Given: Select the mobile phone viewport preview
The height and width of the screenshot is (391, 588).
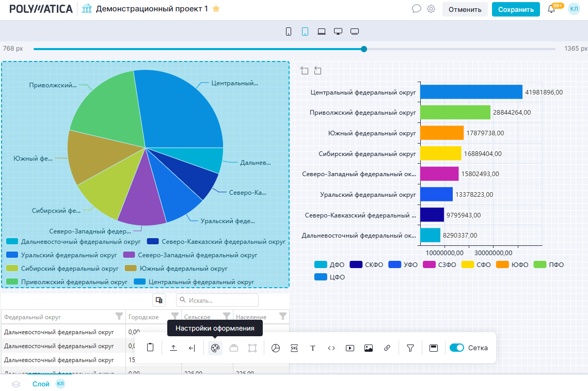Looking at the screenshot, I should pos(289,32).
